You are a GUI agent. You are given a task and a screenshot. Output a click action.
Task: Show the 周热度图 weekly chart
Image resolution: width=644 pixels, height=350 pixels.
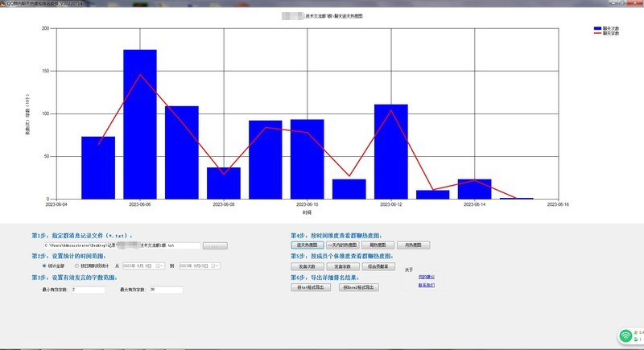click(x=377, y=245)
